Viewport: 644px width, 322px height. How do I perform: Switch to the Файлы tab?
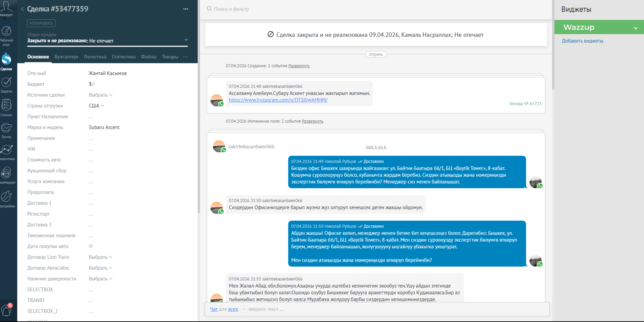pyautogui.click(x=149, y=57)
